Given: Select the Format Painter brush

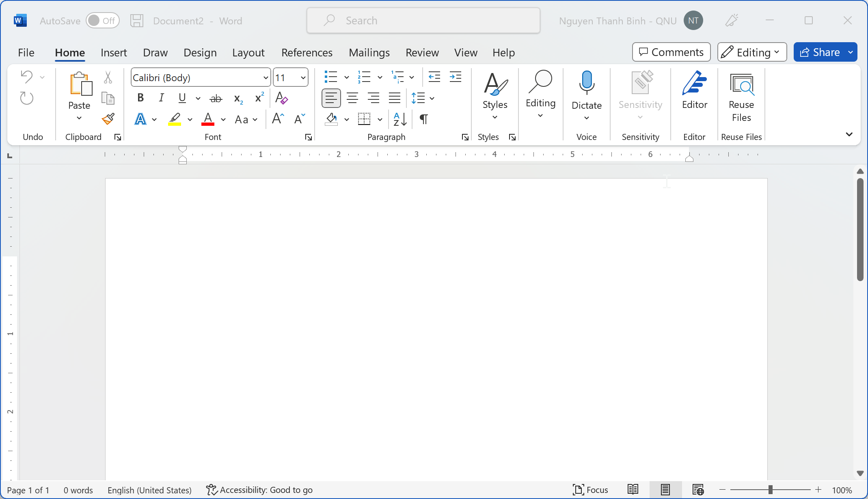Looking at the screenshot, I should pyautogui.click(x=108, y=119).
